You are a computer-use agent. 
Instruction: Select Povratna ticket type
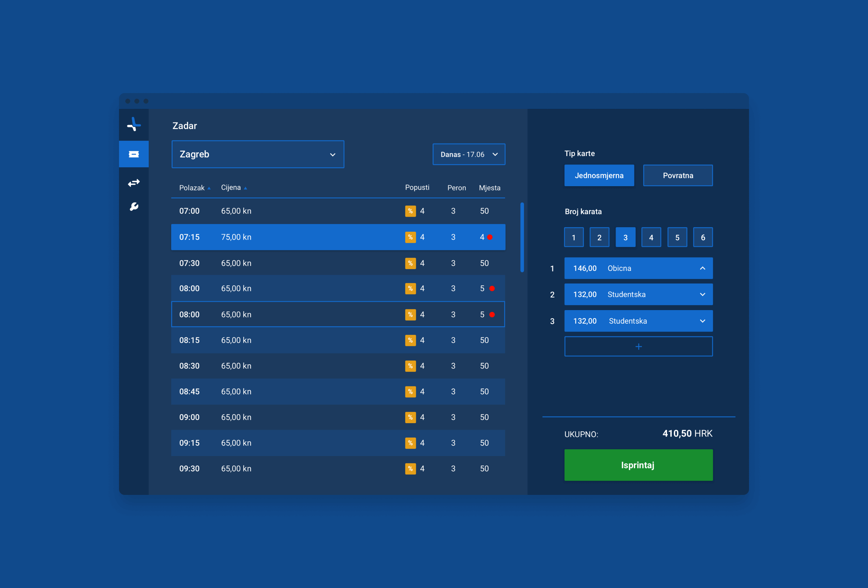pos(678,176)
